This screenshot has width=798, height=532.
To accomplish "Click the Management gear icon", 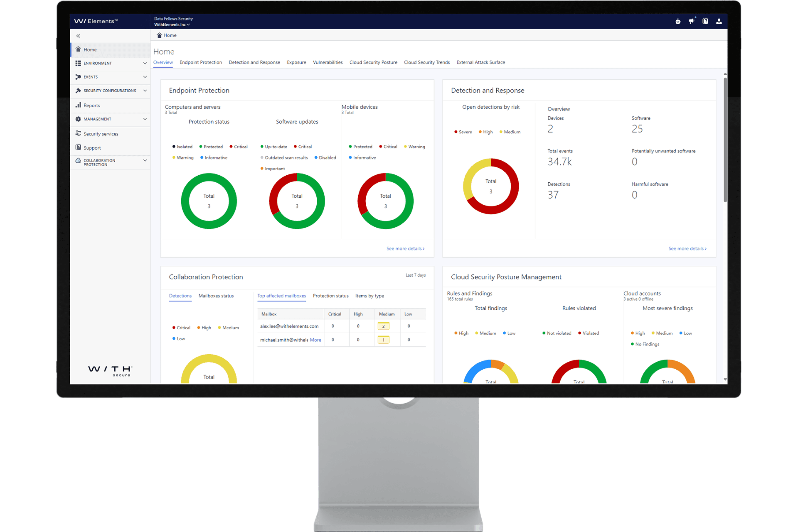I will point(78,119).
